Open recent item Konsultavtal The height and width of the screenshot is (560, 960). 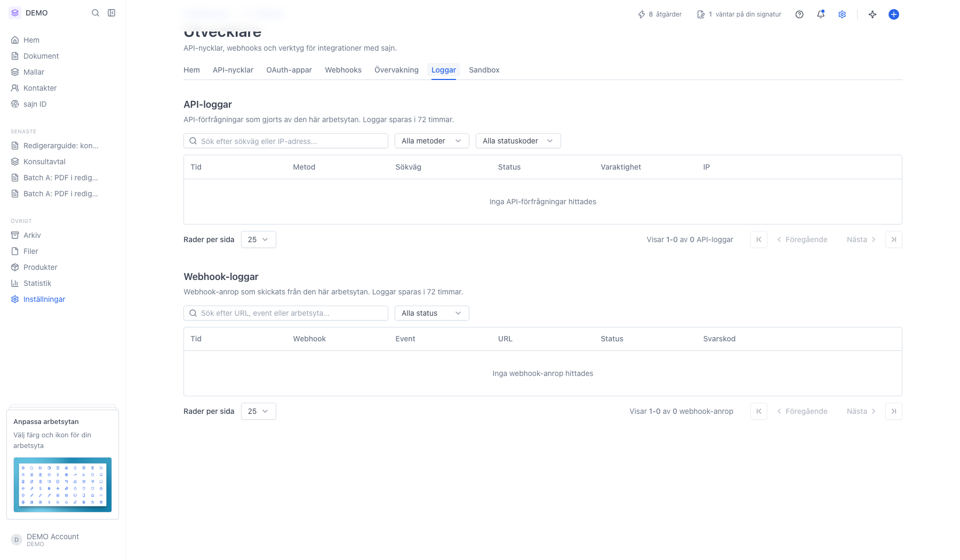pos(63,162)
